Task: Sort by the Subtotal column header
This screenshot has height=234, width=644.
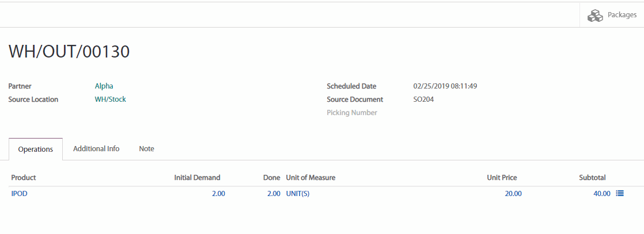Action: 592,178
